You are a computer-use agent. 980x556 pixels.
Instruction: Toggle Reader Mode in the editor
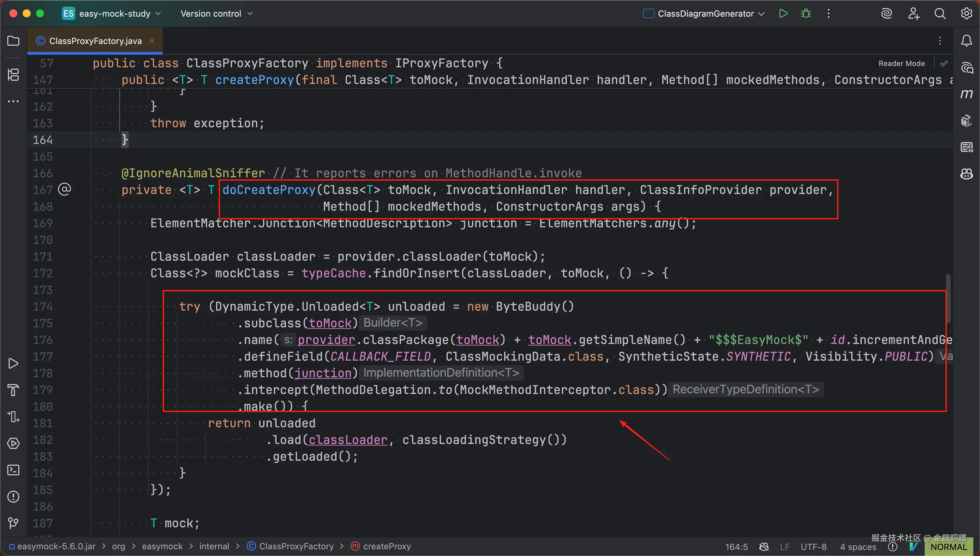tap(901, 63)
